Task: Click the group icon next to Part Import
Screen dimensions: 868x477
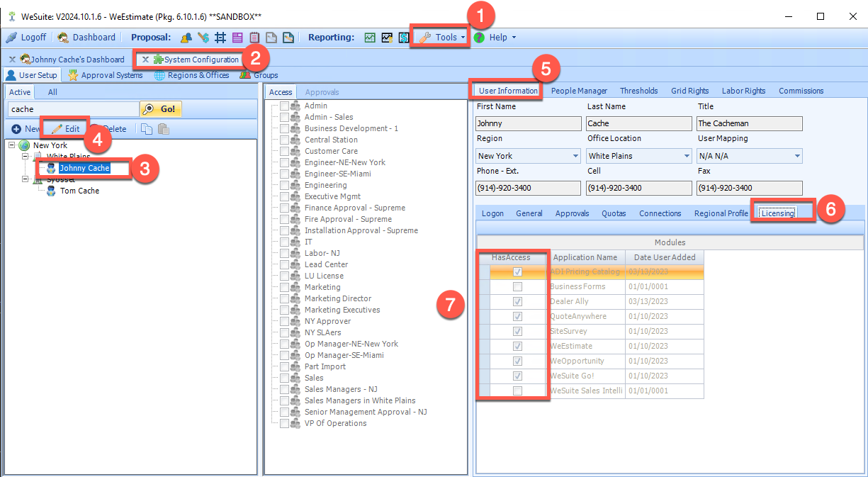Action: [x=295, y=366]
